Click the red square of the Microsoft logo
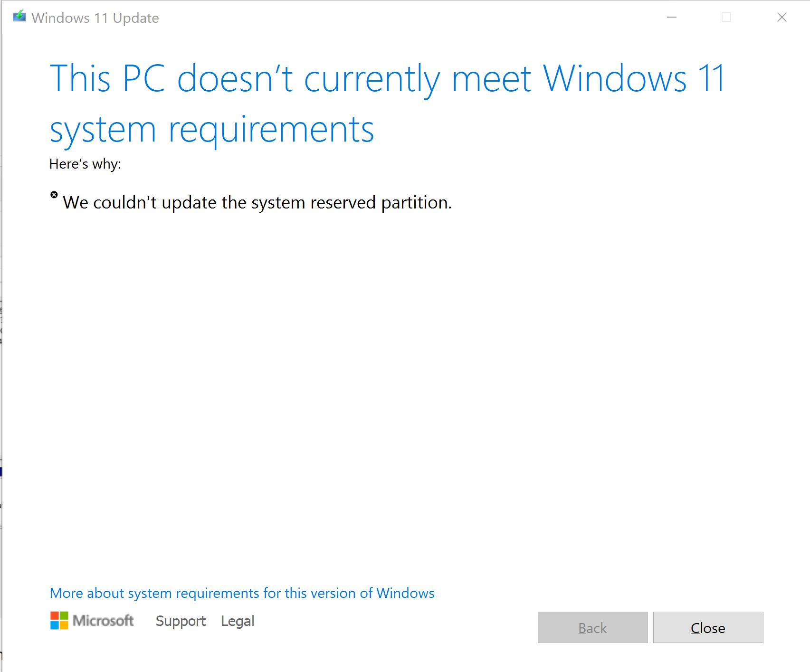 coord(54,616)
